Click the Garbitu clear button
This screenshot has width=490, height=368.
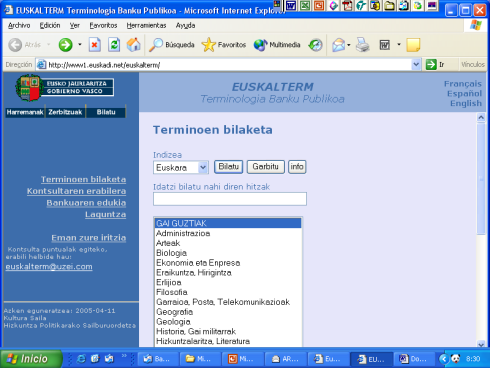click(265, 167)
